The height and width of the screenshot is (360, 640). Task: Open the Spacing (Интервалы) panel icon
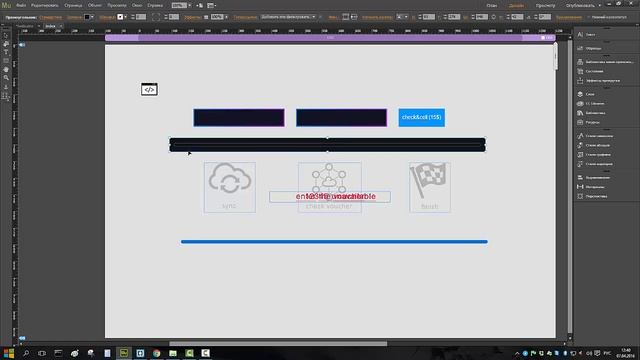click(580, 187)
